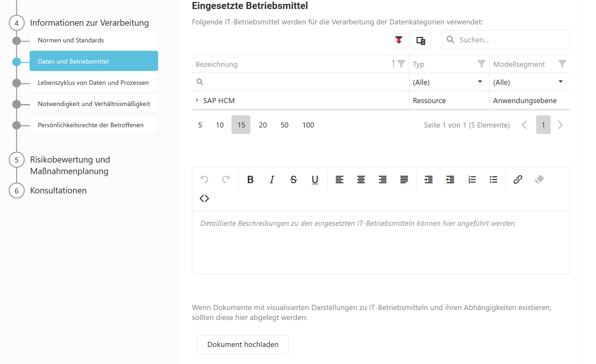Filter the Bezeichnung column header
Image resolution: width=596 pixels, height=364 pixels.
401,64
